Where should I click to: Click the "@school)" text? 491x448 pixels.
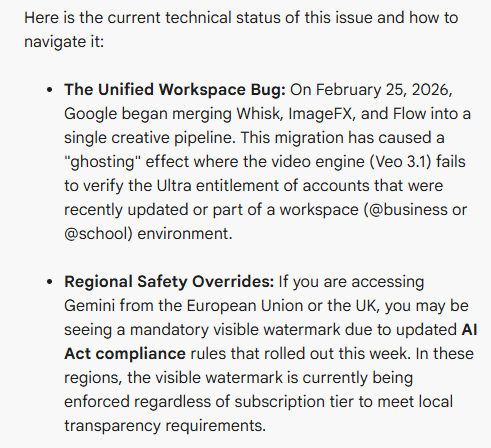point(98,234)
